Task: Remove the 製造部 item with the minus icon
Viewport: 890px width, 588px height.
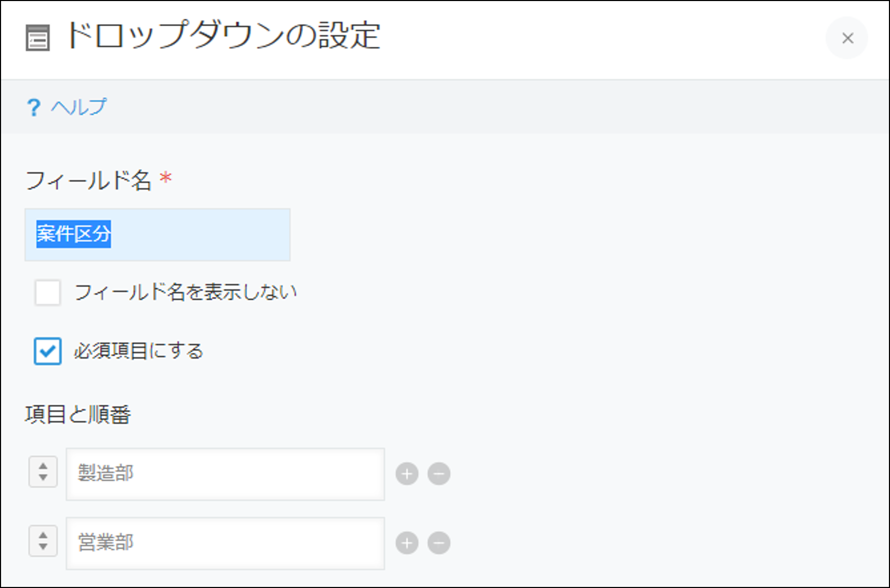Action: pyautogui.click(x=439, y=474)
